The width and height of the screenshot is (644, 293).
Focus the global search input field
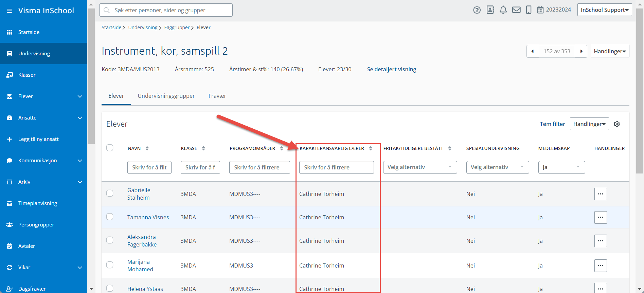[170, 10]
